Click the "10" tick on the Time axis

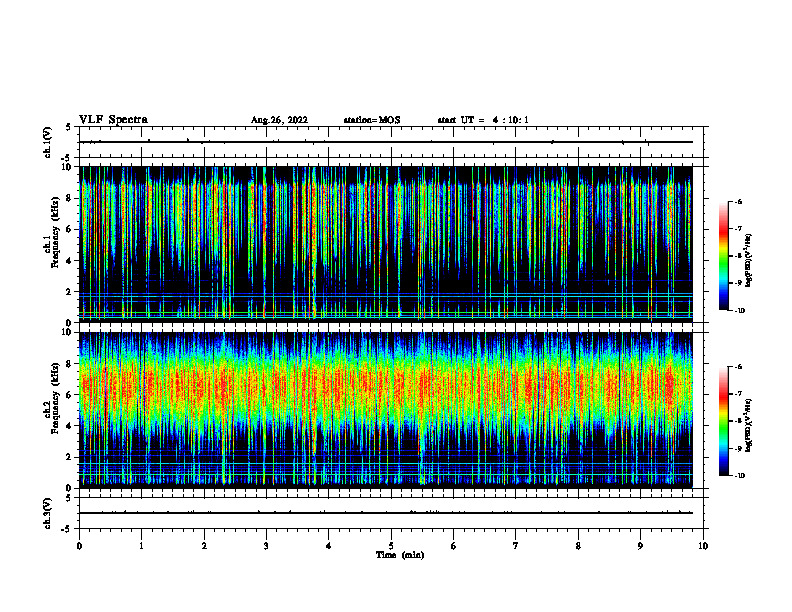[703, 546]
